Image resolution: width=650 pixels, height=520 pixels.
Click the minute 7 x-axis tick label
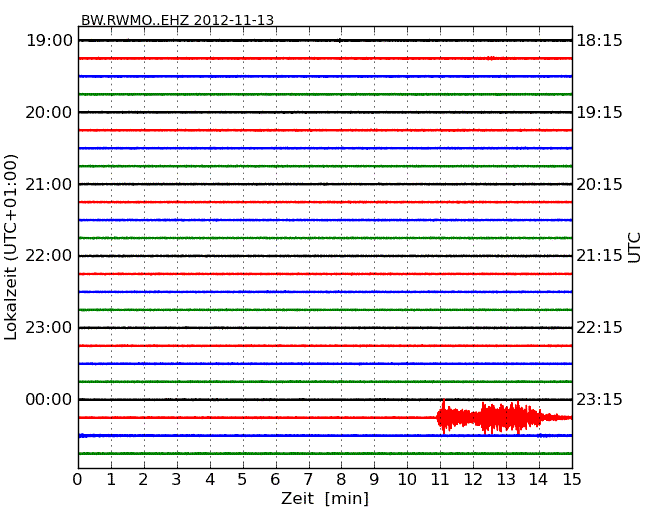click(308, 479)
